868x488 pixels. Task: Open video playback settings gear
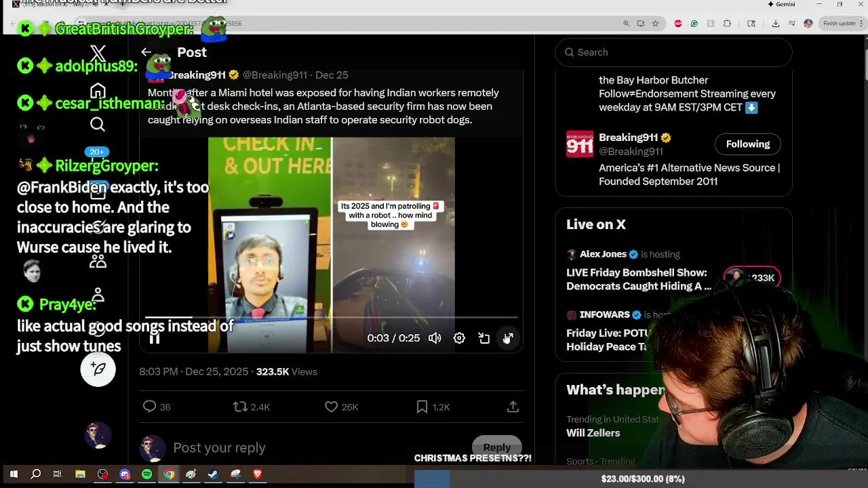pyautogui.click(x=459, y=338)
